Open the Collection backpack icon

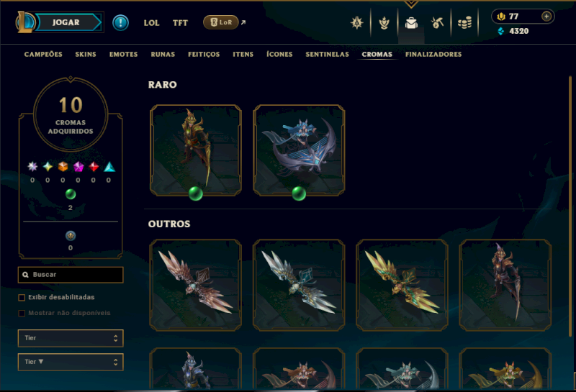click(x=411, y=23)
